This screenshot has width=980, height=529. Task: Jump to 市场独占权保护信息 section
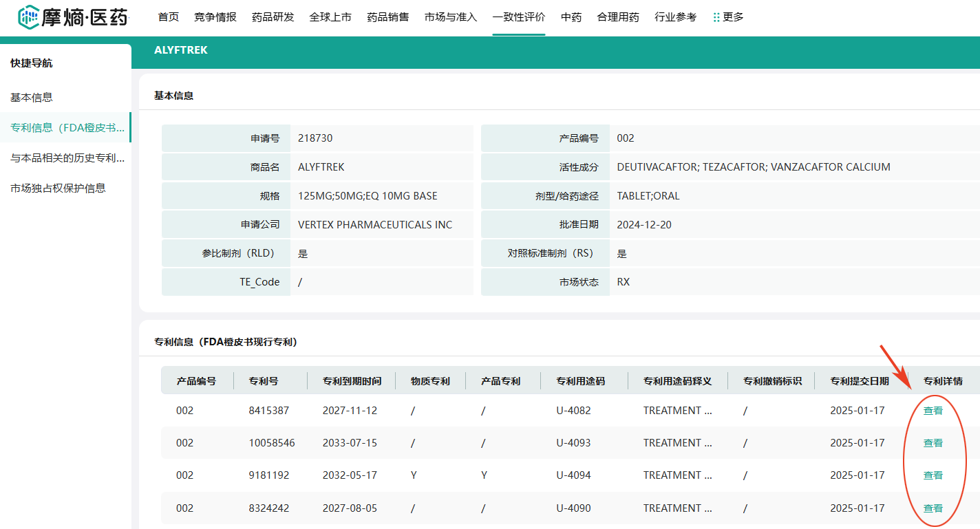pyautogui.click(x=58, y=188)
